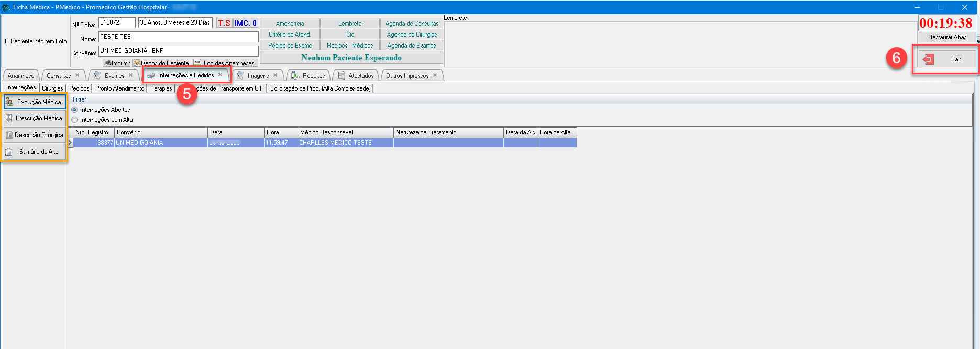
Task: Open Dados do Paciente
Action: click(161, 63)
